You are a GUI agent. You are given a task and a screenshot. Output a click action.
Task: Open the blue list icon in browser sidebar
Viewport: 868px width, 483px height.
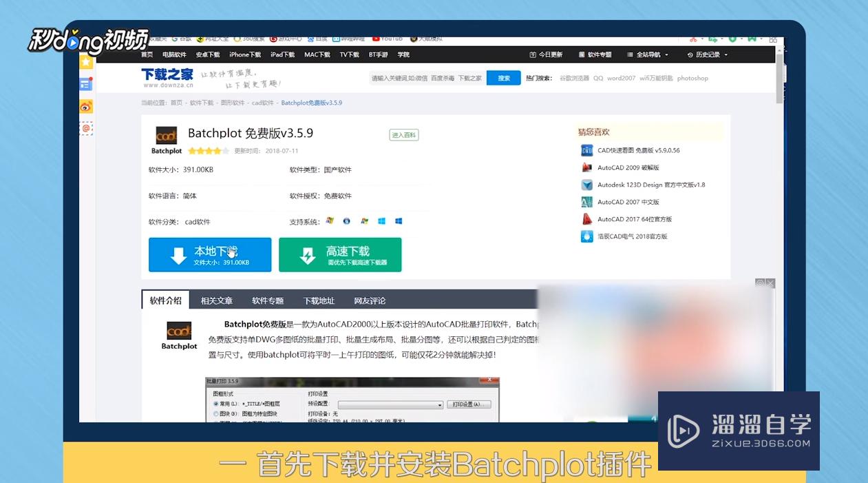point(86,84)
